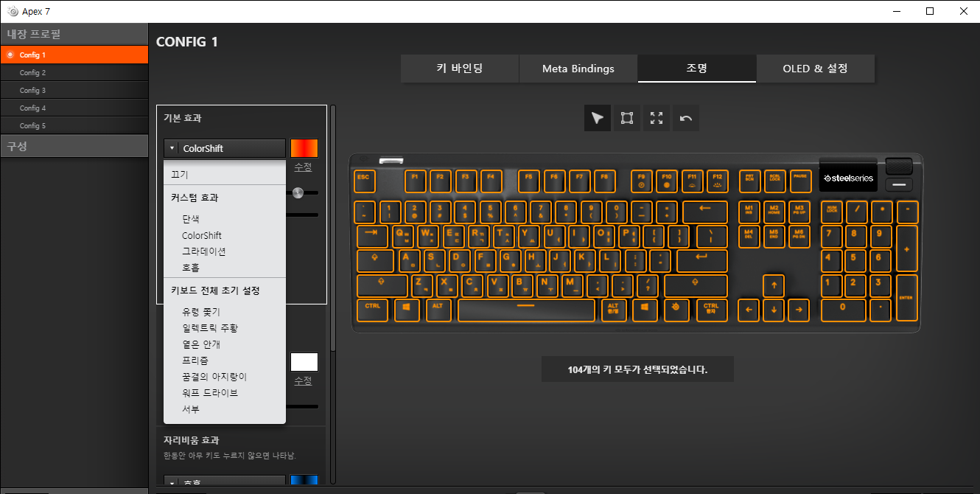Click the lighting panel vertical scrollbar

[x=333, y=229]
